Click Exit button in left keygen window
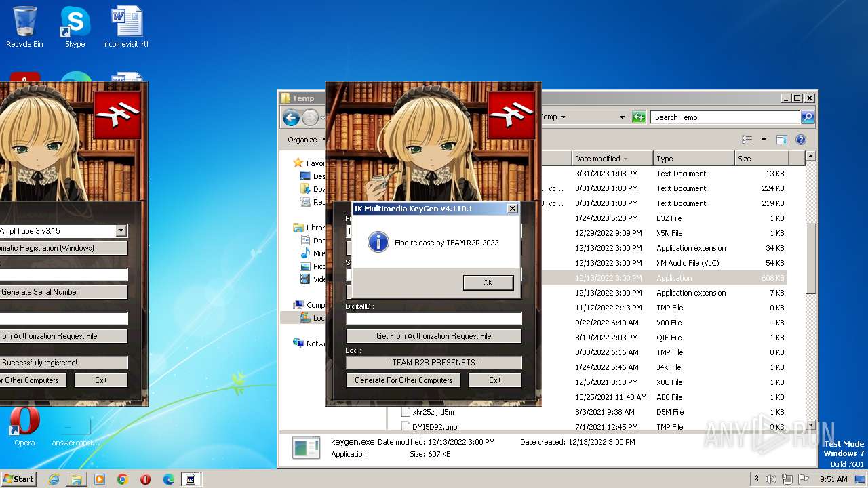868x488 pixels. pos(101,380)
